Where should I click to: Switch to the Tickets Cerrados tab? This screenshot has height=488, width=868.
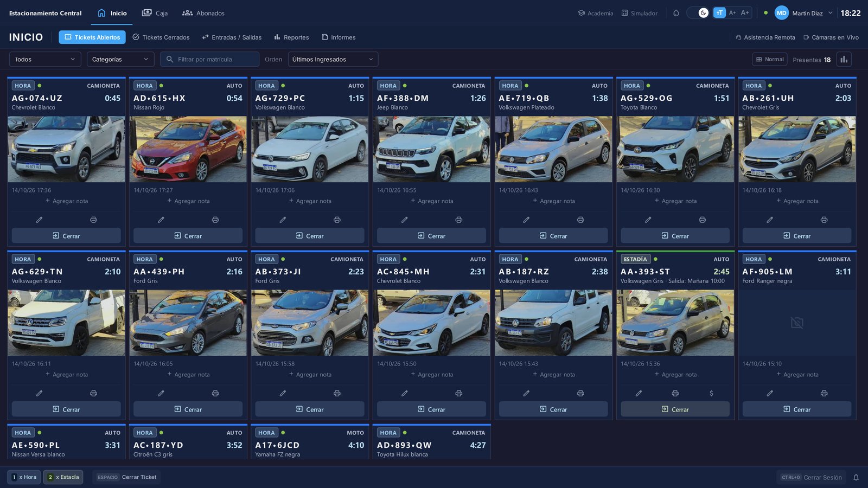click(x=161, y=37)
